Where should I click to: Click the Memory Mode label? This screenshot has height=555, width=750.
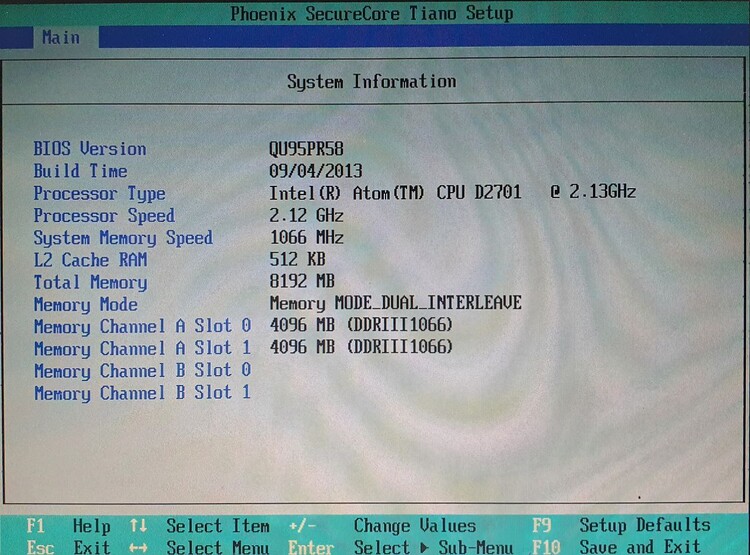point(86,305)
